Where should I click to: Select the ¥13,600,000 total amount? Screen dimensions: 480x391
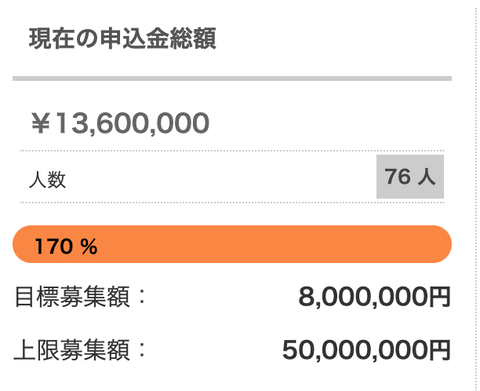120,123
